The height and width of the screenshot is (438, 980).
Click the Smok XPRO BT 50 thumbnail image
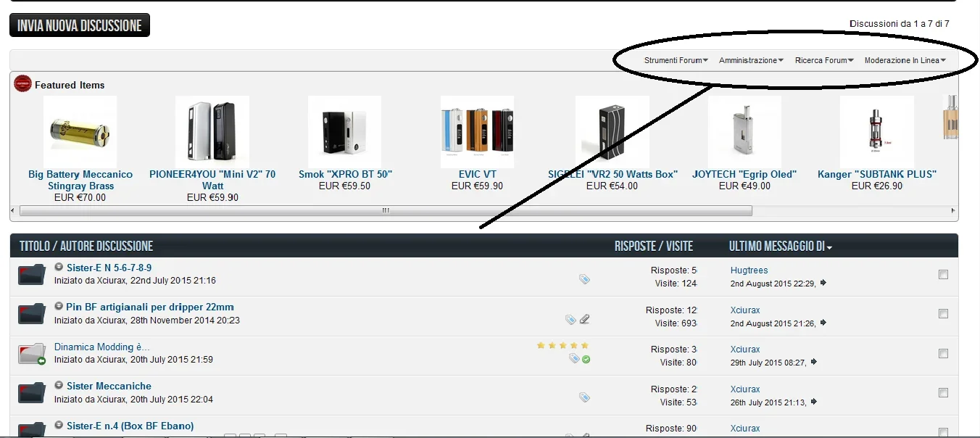tap(344, 132)
